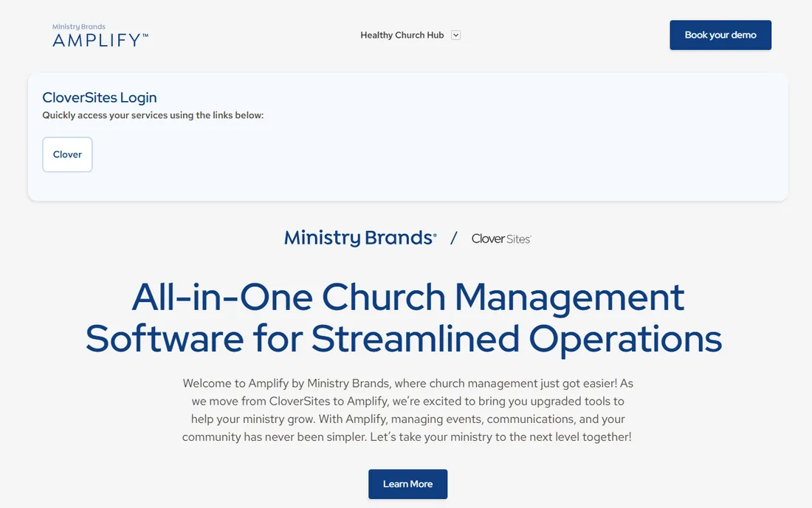The height and width of the screenshot is (508, 812).
Task: Click the CloverSites Login heading
Action: pos(100,97)
